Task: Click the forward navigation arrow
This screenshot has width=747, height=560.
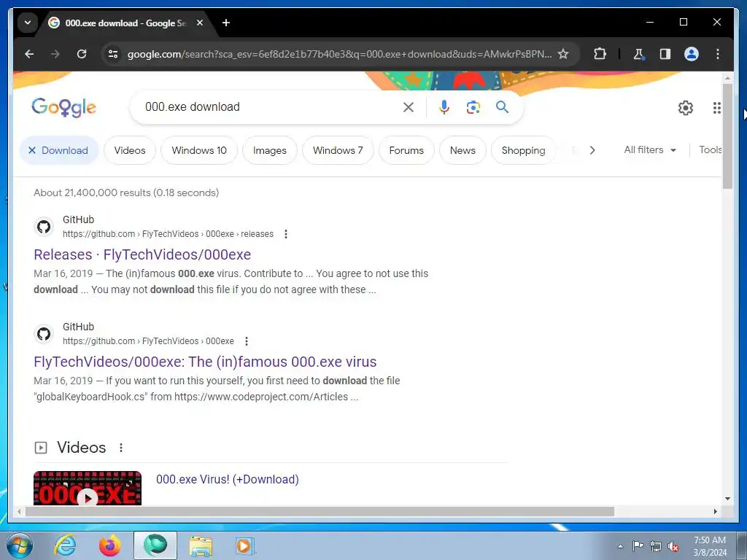Action: (55, 54)
